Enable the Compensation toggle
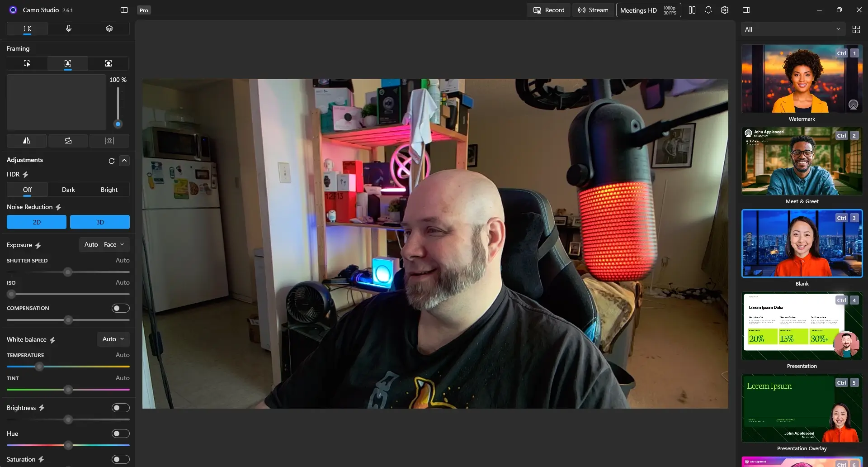This screenshot has width=868, height=467. 121,308
